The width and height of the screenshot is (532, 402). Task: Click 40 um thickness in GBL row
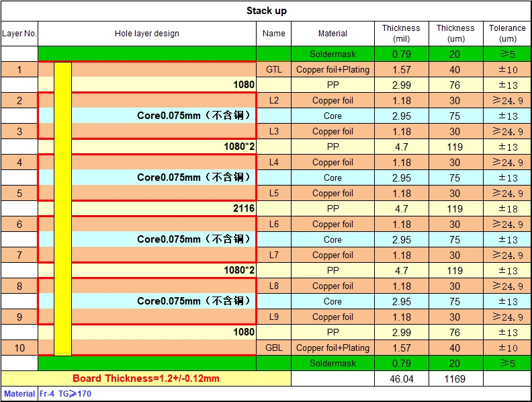[x=455, y=348]
